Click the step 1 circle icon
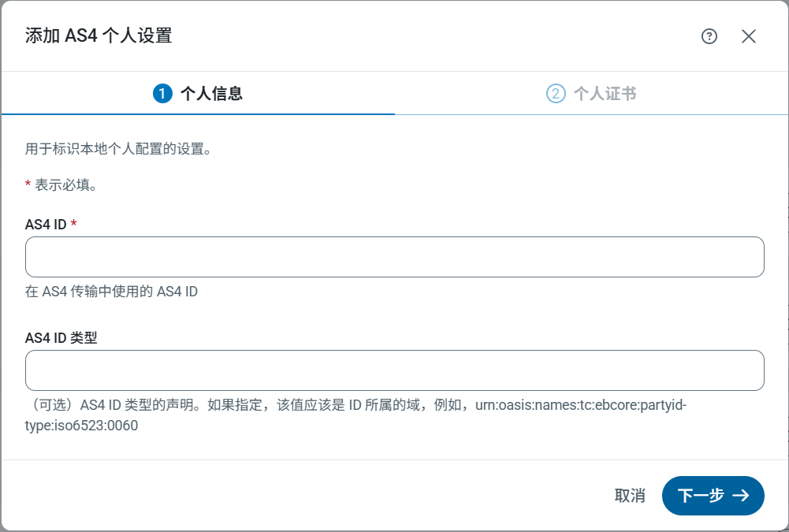 coord(162,94)
